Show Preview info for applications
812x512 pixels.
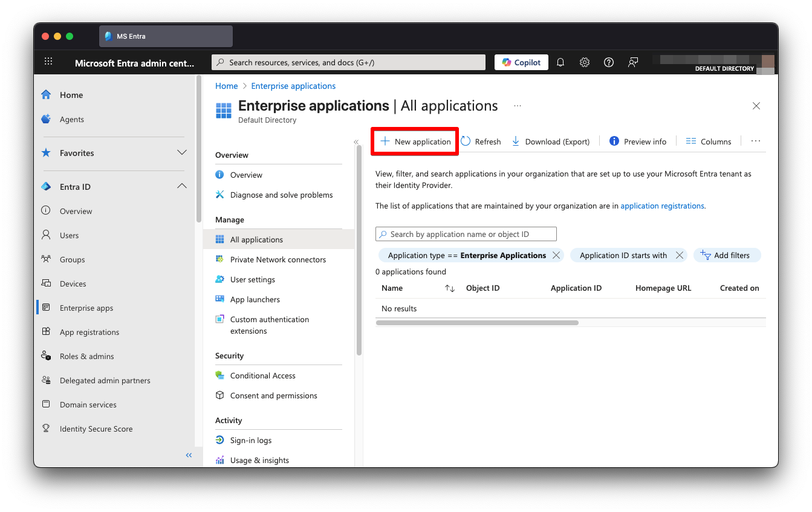coord(638,141)
